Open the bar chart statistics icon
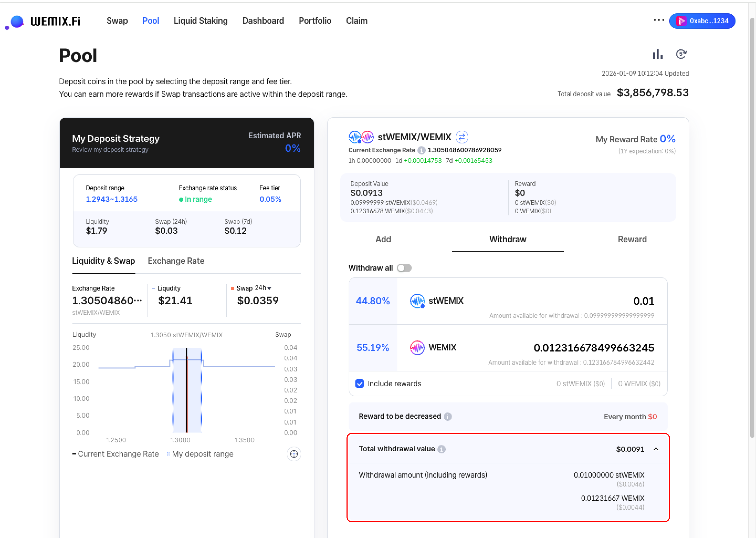The height and width of the screenshot is (538, 756). point(657,54)
